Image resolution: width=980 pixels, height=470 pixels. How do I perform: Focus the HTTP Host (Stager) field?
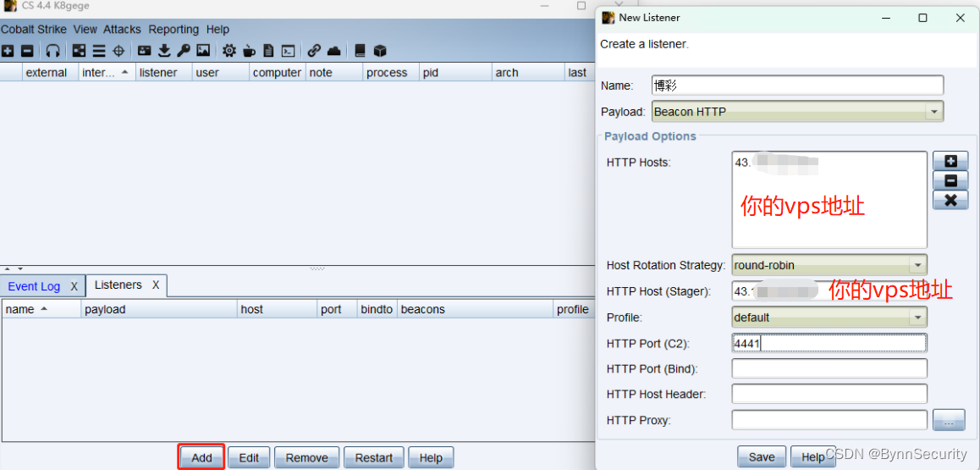[x=829, y=291]
